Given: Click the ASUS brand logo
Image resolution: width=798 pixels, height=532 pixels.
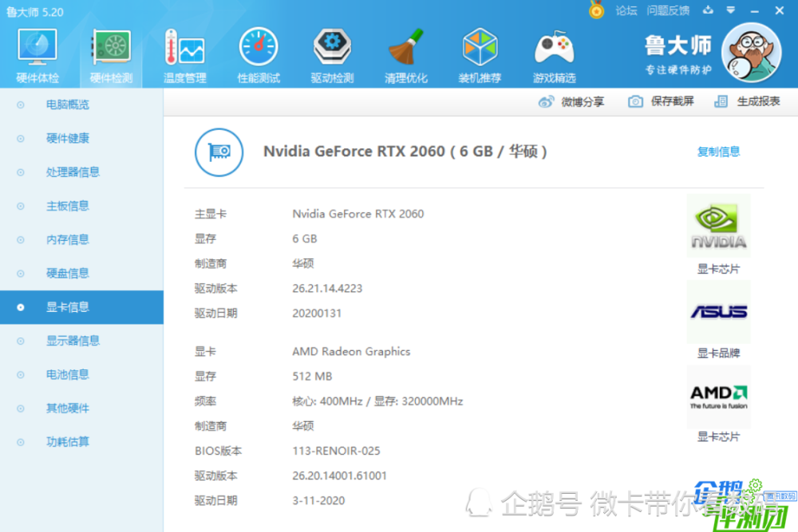Looking at the screenshot, I should 718,311.
